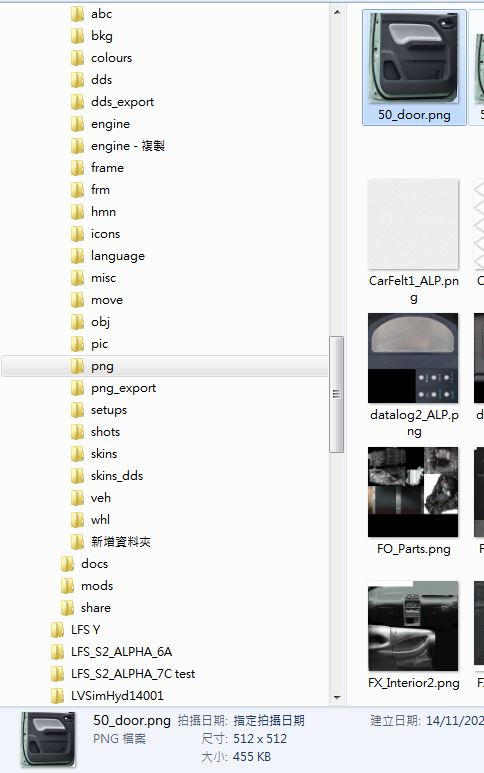The width and height of the screenshot is (484, 773).
Task: Click the mods folder icon
Action: (x=68, y=586)
